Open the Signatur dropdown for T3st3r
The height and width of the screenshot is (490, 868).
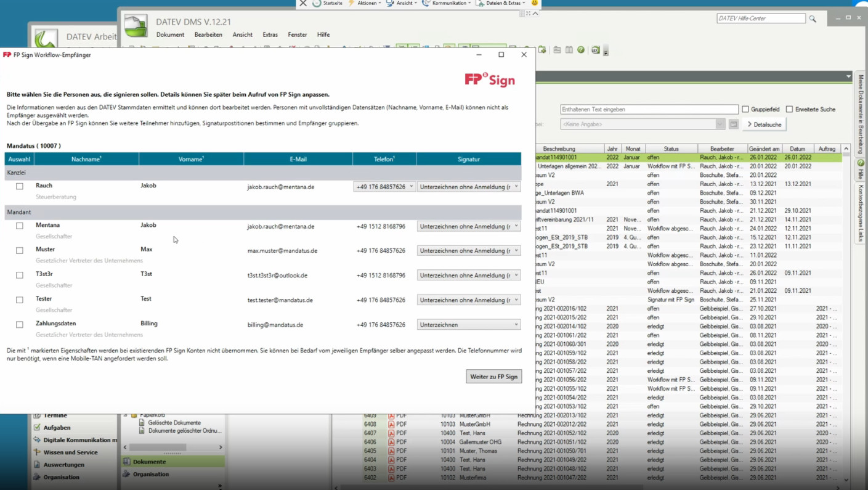(469, 275)
